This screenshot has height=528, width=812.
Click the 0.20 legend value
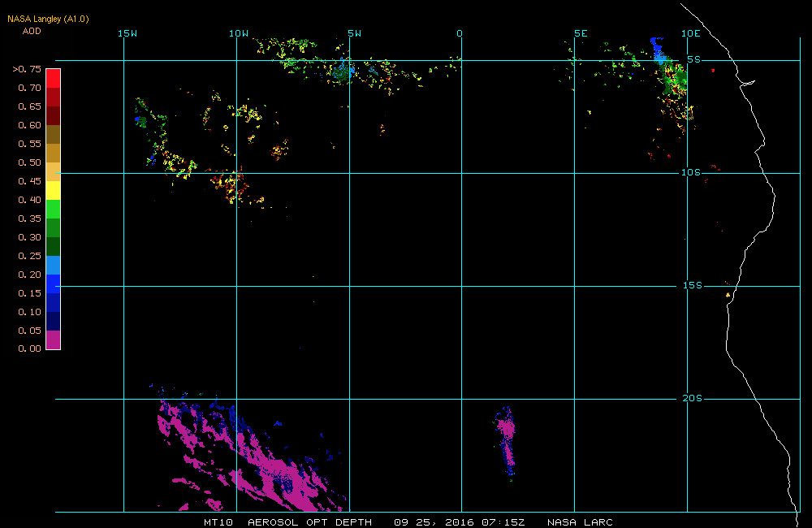point(29,274)
